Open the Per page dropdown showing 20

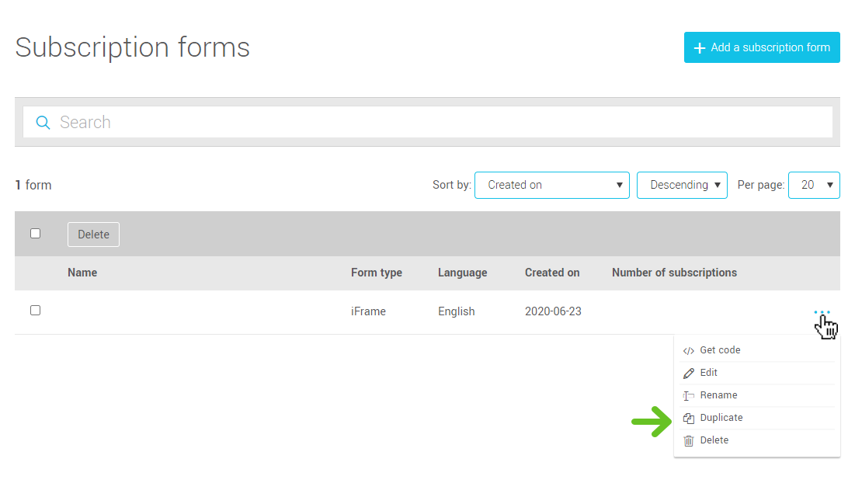click(x=813, y=186)
